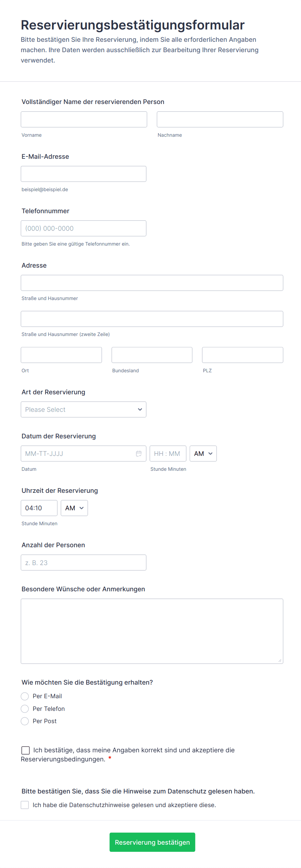Image resolution: width=301 pixels, height=868 pixels.
Task: Click the PLZ input field
Action: [242, 355]
